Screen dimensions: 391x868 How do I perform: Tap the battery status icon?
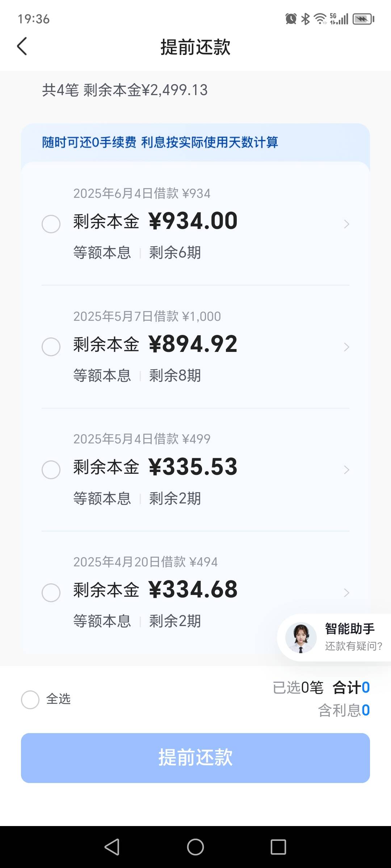[363, 19]
